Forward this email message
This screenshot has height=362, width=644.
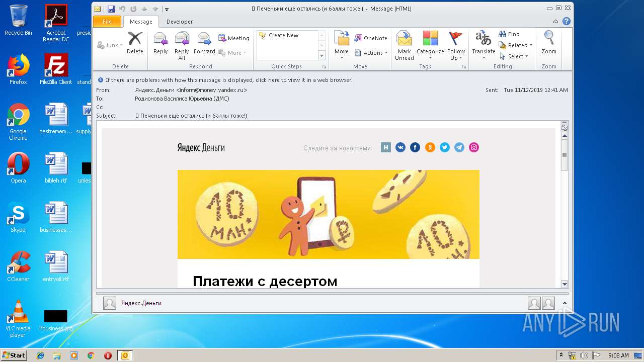[x=204, y=44]
